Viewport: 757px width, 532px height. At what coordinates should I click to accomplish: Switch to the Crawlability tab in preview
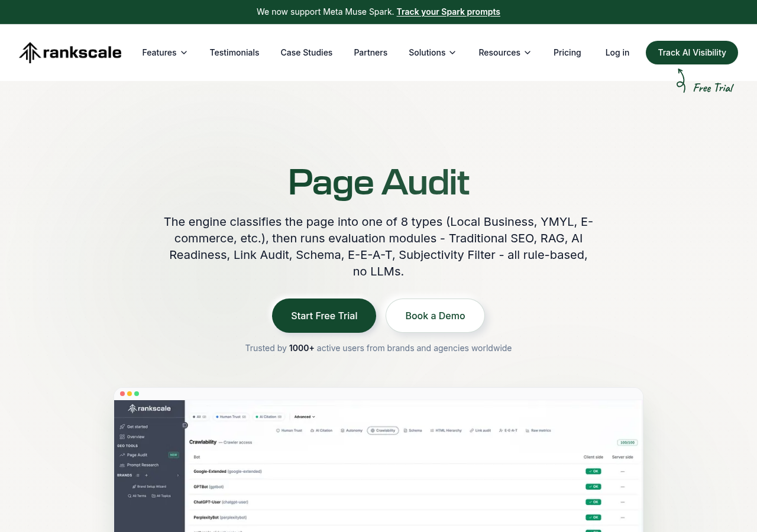383,430
